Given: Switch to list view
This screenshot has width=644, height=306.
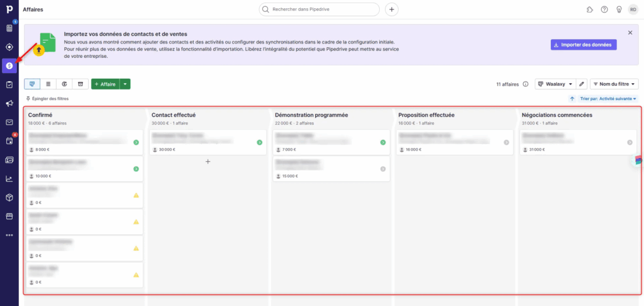Looking at the screenshot, I should 48,84.
